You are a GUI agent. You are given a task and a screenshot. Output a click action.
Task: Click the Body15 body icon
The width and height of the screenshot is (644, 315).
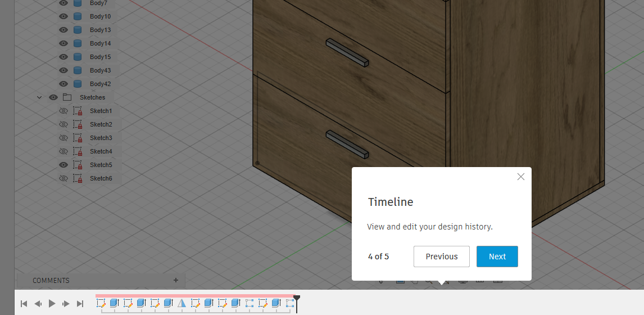(78, 57)
